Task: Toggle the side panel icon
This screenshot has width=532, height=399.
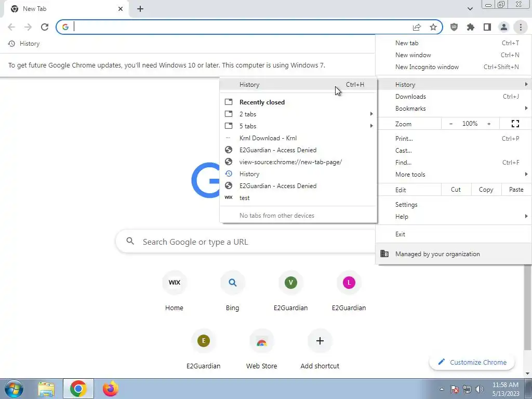Action: (x=487, y=27)
